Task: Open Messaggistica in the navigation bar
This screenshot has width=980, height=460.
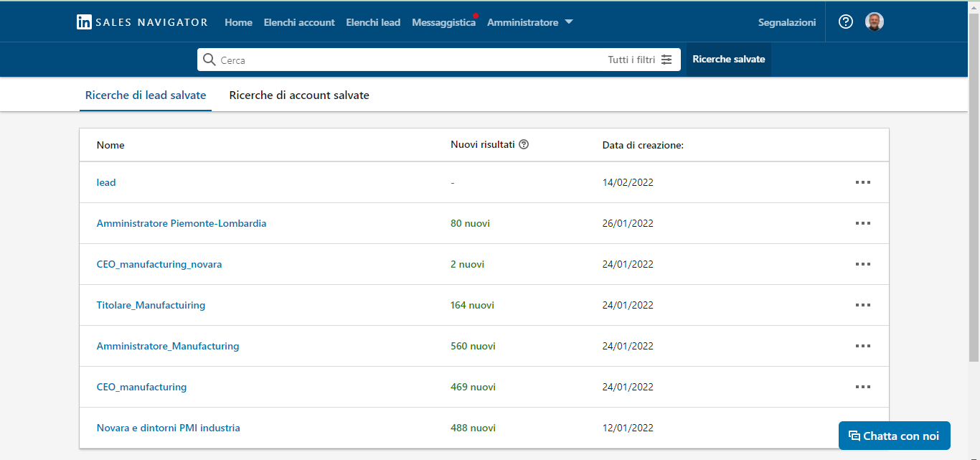Action: [443, 22]
